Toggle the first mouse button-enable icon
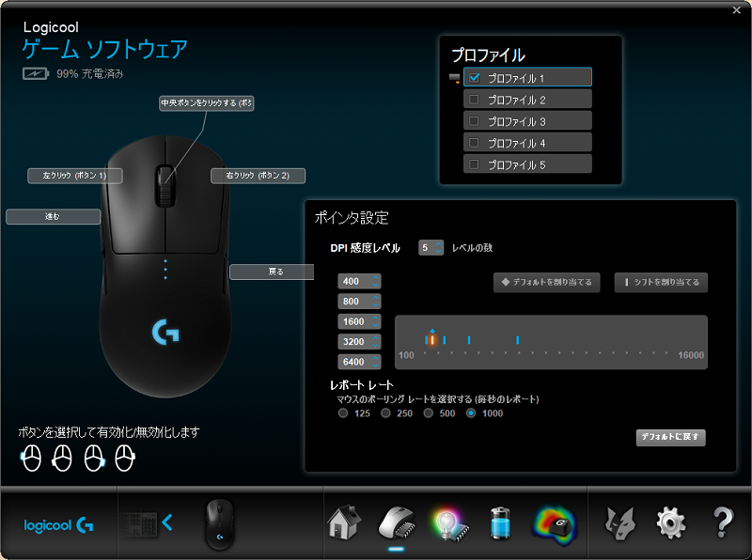752x560 pixels. coord(31,458)
